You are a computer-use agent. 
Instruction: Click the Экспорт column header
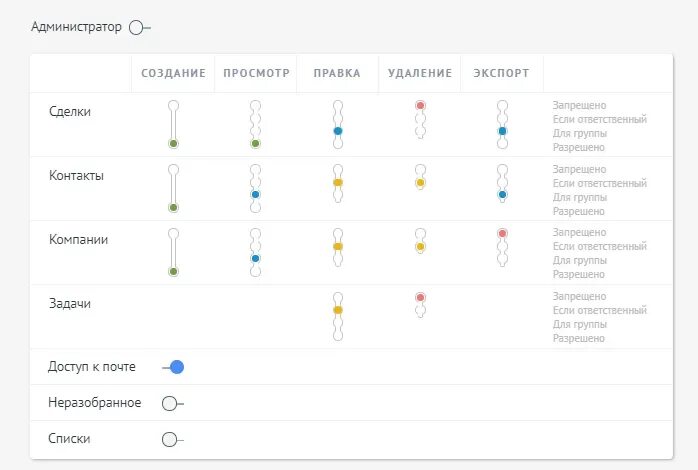[x=502, y=74]
